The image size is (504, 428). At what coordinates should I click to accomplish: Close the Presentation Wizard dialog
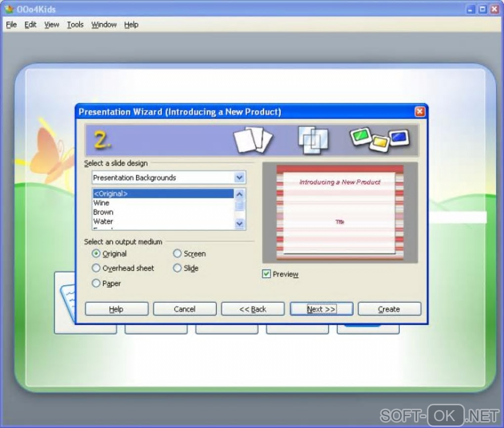[420, 112]
